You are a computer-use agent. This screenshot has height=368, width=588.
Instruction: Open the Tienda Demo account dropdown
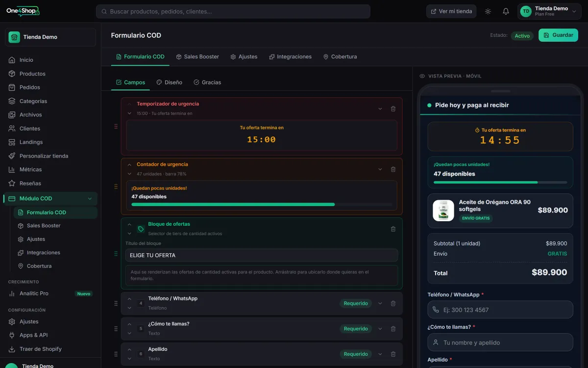[549, 11]
